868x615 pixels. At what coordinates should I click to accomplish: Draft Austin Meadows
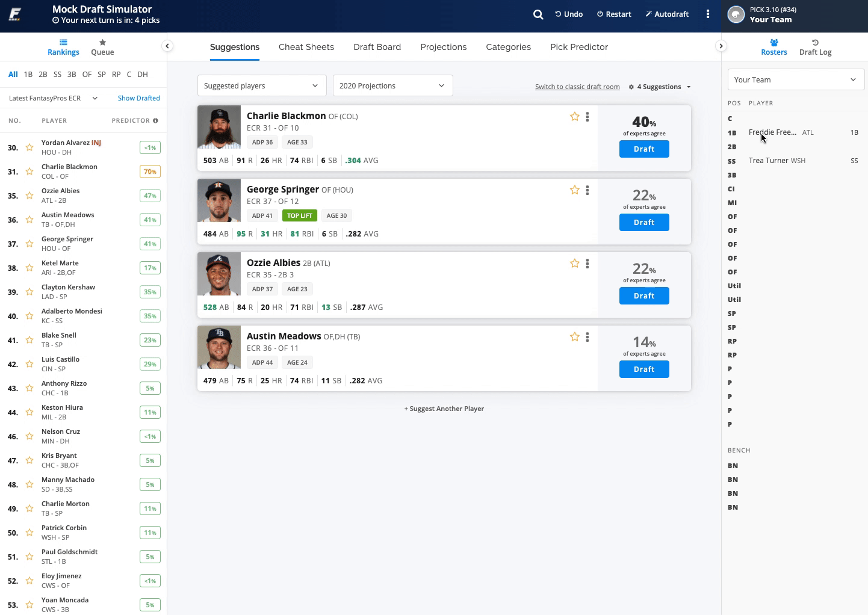pyautogui.click(x=644, y=369)
